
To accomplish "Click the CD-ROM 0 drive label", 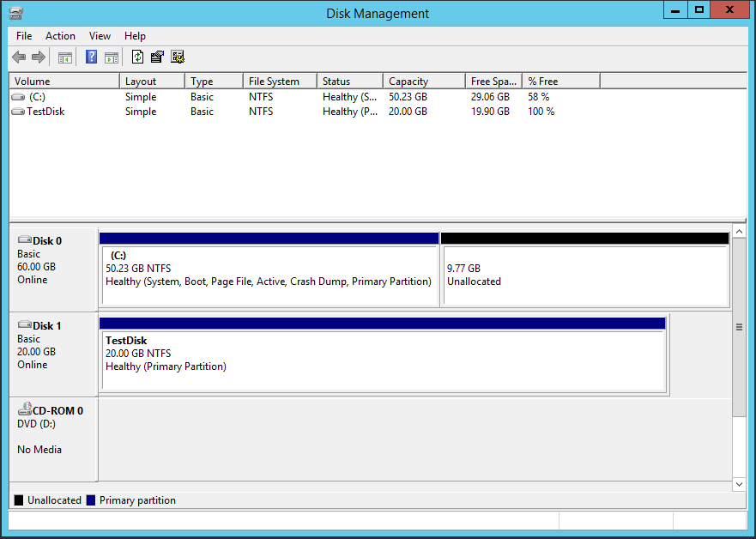I will click(57, 411).
